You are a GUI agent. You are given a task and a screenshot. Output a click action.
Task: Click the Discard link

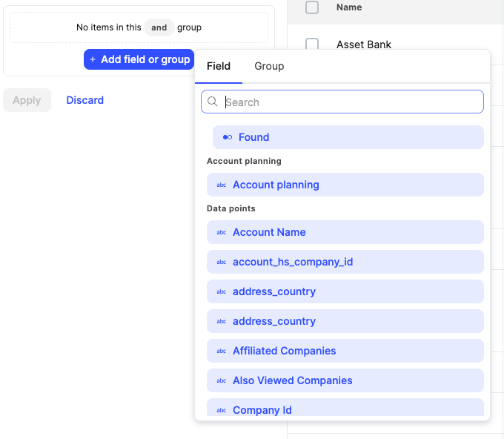pyautogui.click(x=85, y=100)
